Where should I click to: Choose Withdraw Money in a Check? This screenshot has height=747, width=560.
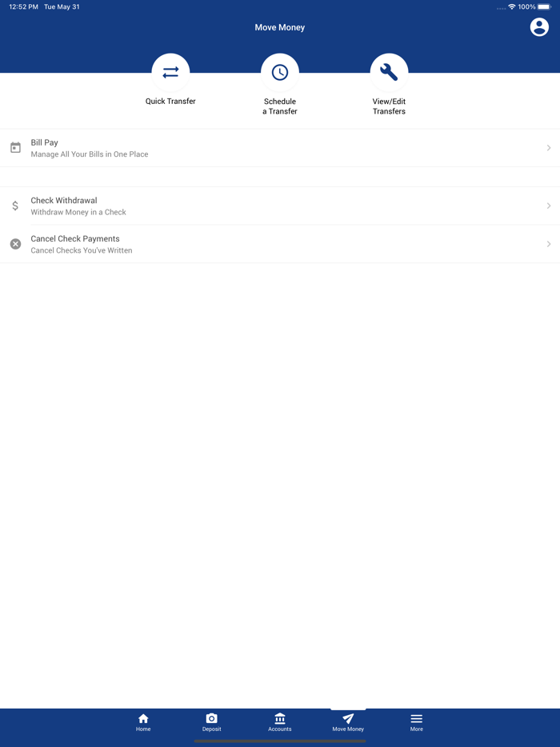tap(78, 213)
